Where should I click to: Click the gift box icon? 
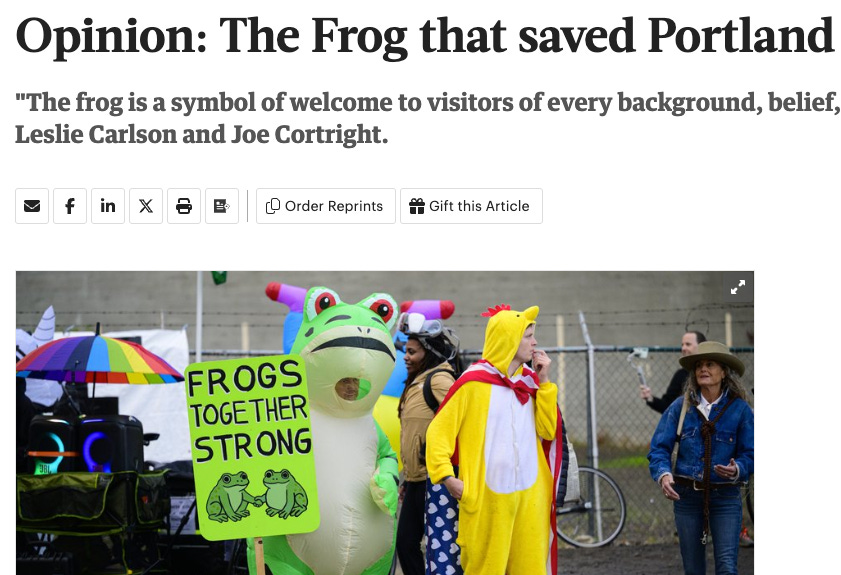417,206
